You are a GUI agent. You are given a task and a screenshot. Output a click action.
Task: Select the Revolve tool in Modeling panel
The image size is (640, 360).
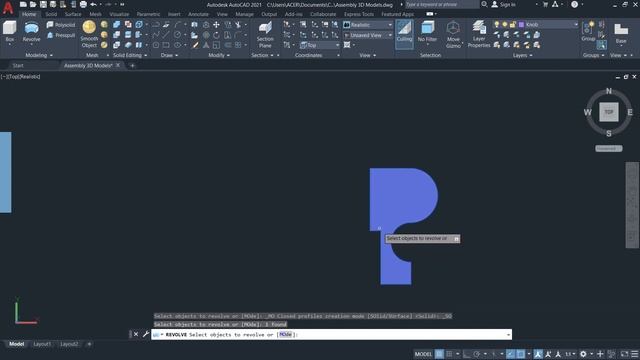pyautogui.click(x=31, y=32)
